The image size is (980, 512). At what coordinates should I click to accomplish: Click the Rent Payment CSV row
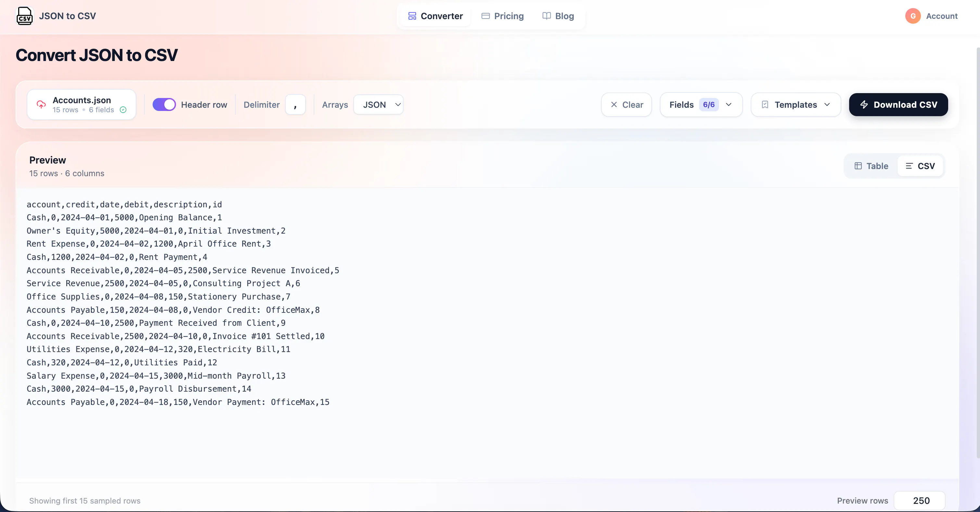pyautogui.click(x=117, y=257)
